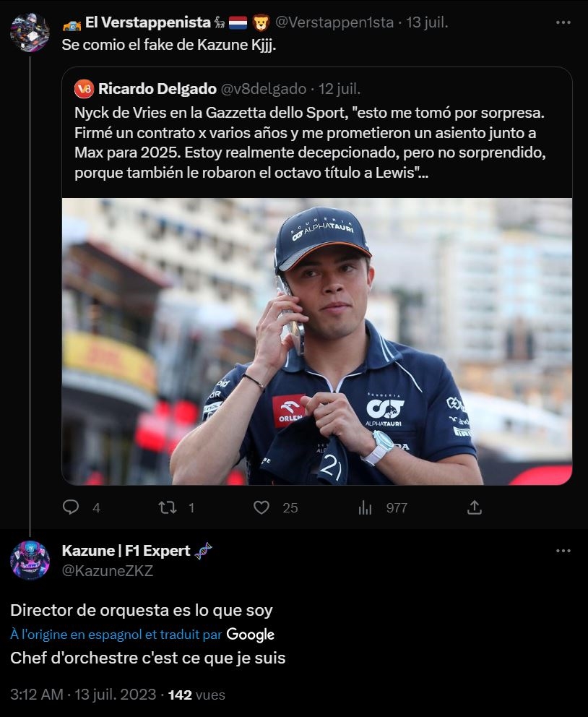Click the 13 juil. tweet date
The image size is (588, 717).
(427, 22)
